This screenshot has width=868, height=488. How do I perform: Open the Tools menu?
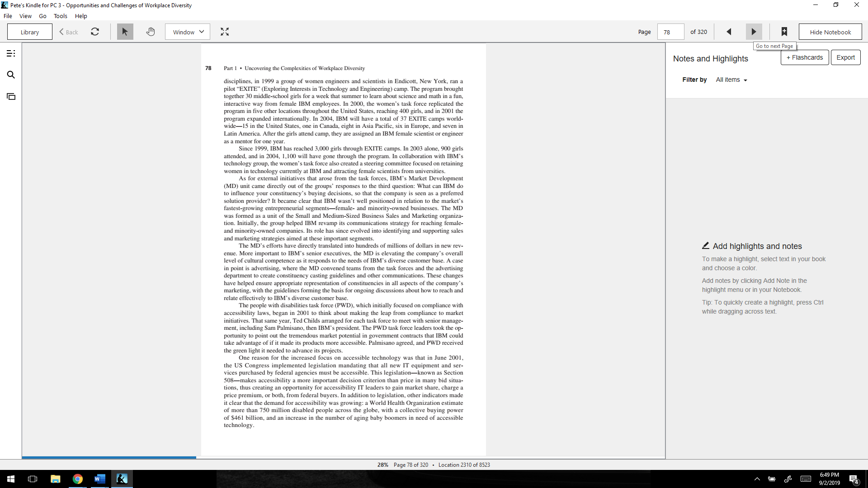(x=61, y=16)
